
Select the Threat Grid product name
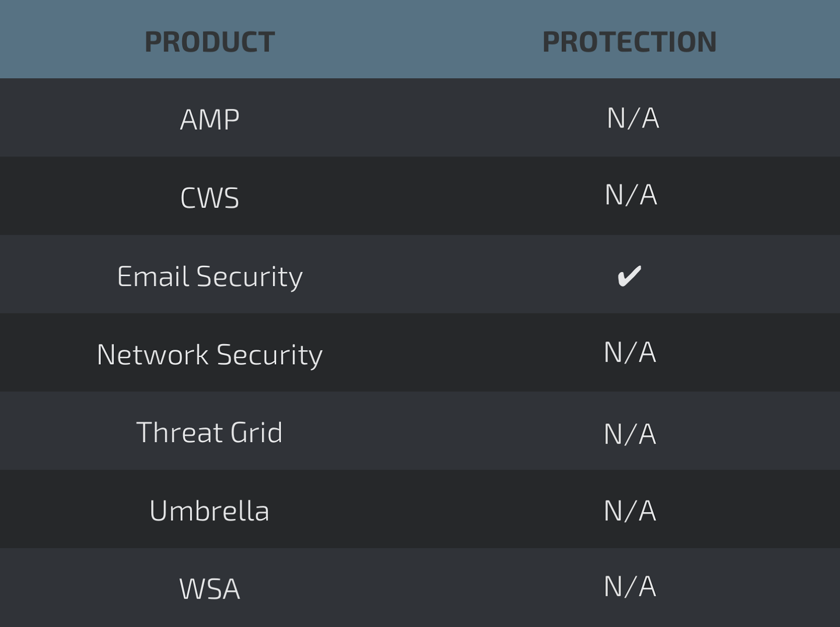(x=209, y=432)
